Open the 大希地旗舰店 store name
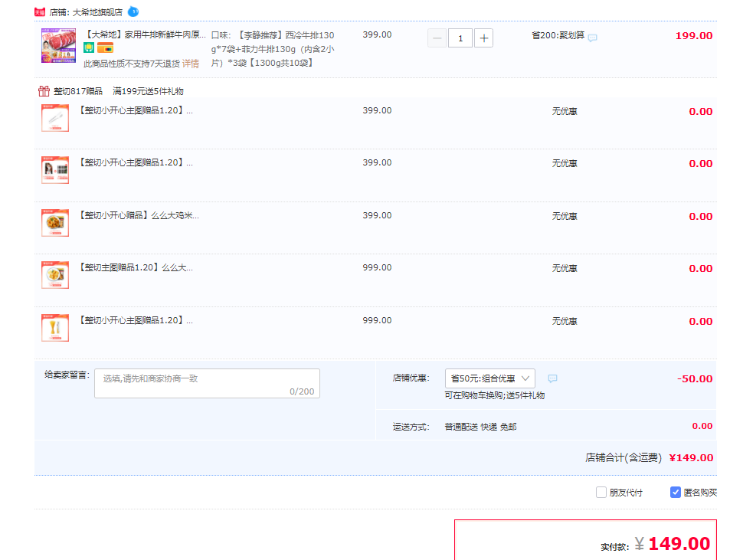Viewport: 730px width, 560px height. (x=97, y=12)
